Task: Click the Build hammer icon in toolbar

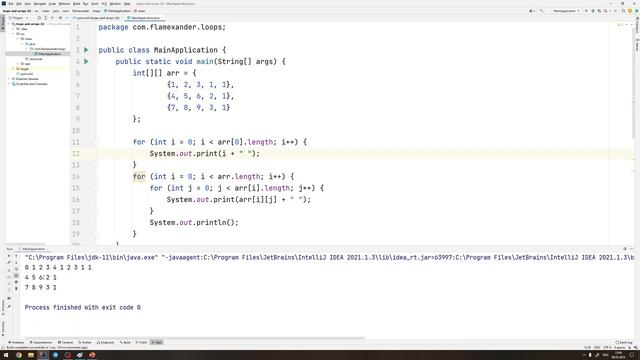Action: tap(541, 11)
